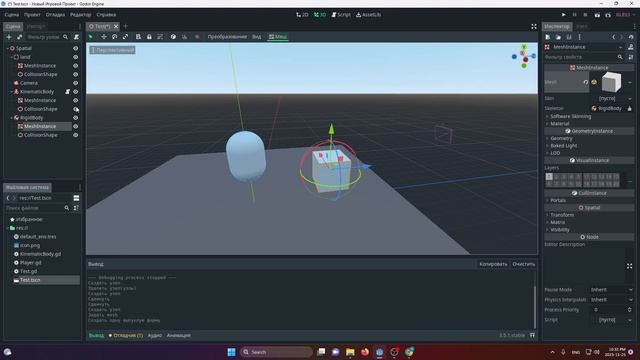640x360 pixels.
Task: Toggle selected MeshInstance visibility eye
Action: [x=76, y=127]
